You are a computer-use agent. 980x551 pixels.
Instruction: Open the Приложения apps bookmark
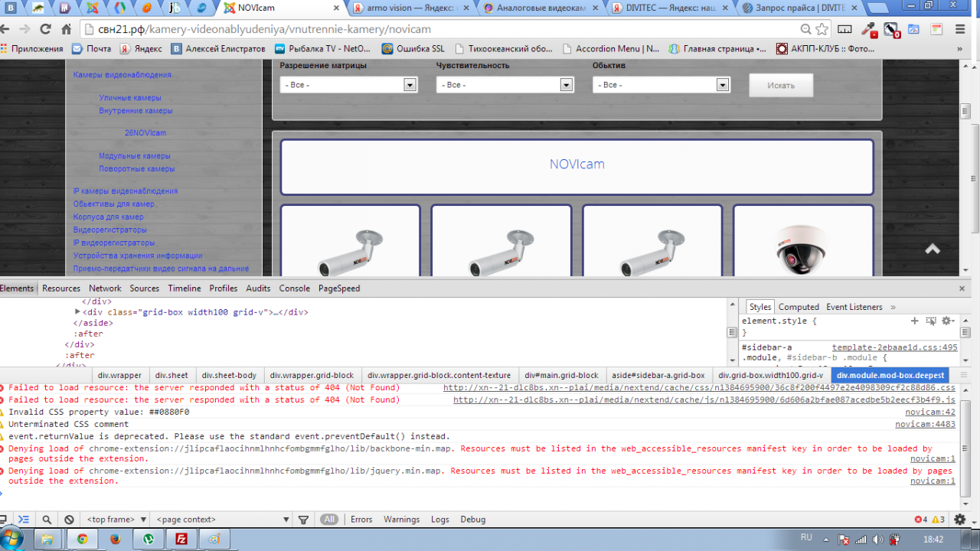pyautogui.click(x=32, y=49)
